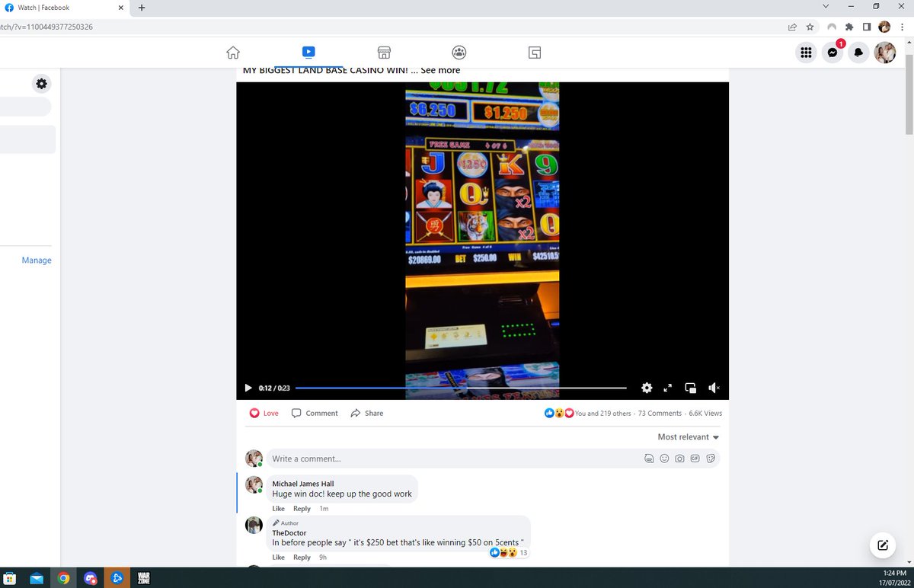Image resolution: width=914 pixels, height=588 pixels.
Task: Open the Marketplace tab icon
Action: tap(384, 53)
